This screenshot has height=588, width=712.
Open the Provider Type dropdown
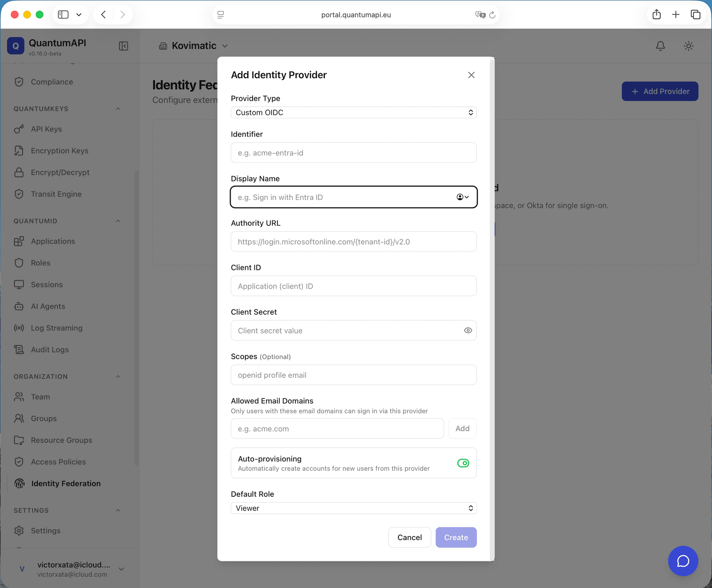pos(353,112)
